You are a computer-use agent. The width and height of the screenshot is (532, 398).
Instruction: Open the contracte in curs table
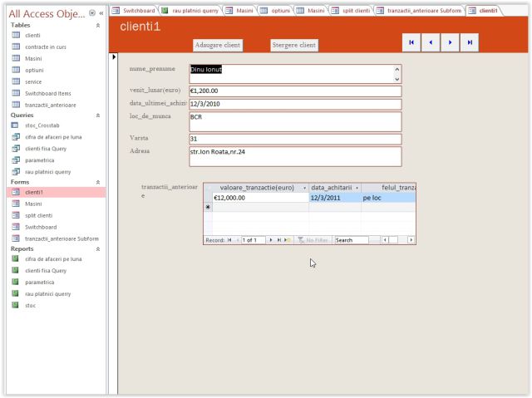tap(46, 47)
